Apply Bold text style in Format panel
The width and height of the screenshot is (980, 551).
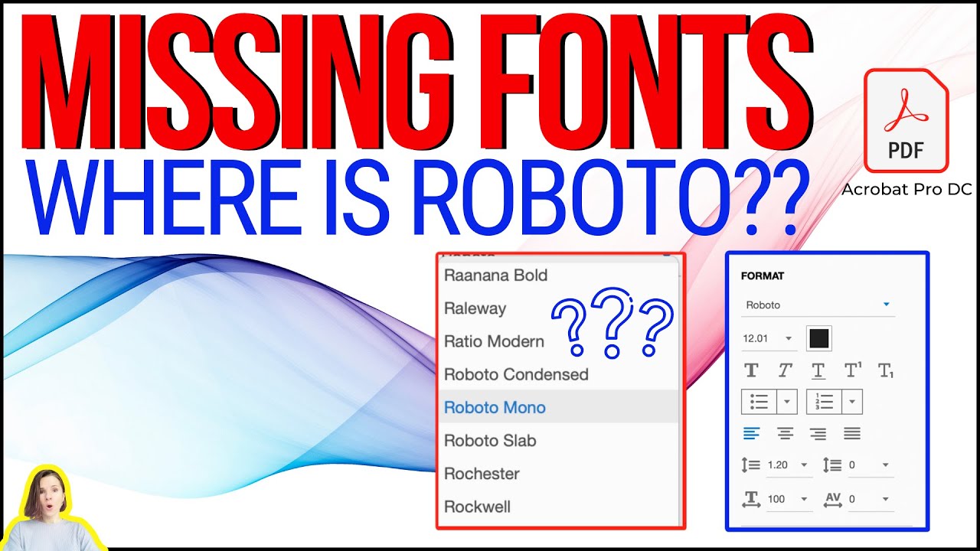coord(751,371)
